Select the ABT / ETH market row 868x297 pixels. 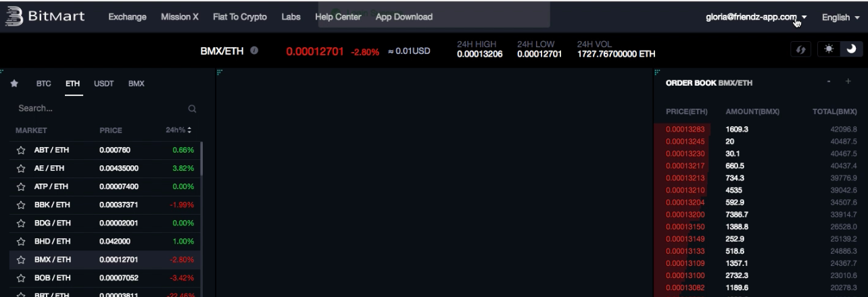105,150
